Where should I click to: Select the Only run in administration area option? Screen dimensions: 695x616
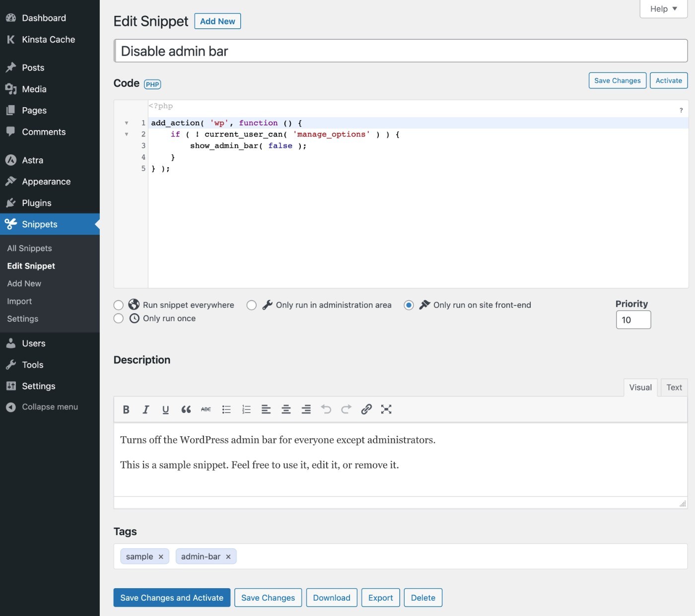point(252,305)
